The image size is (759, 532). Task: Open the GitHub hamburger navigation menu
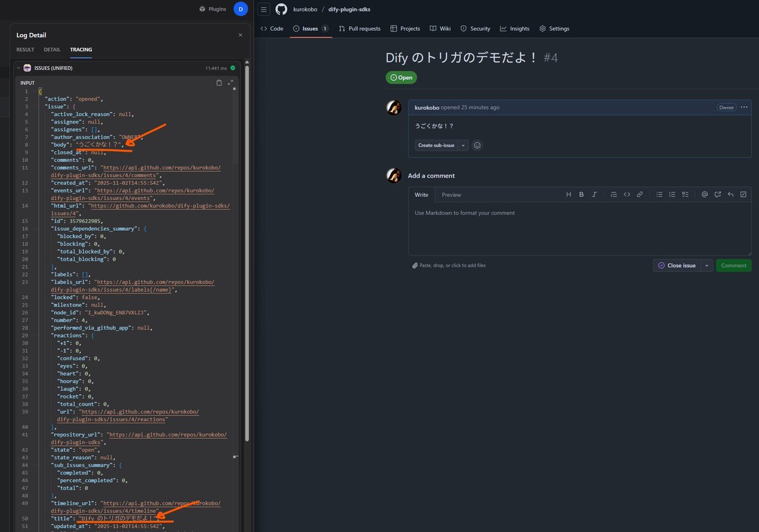(264, 9)
